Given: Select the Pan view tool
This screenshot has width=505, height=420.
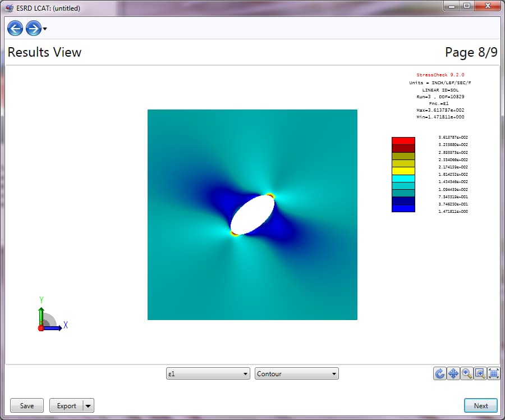Looking at the screenshot, I should point(453,373).
